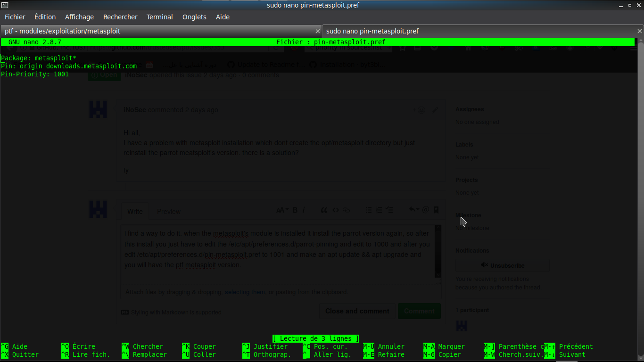Switch to the Preview tab
The width and height of the screenshot is (644, 362).
point(168,212)
